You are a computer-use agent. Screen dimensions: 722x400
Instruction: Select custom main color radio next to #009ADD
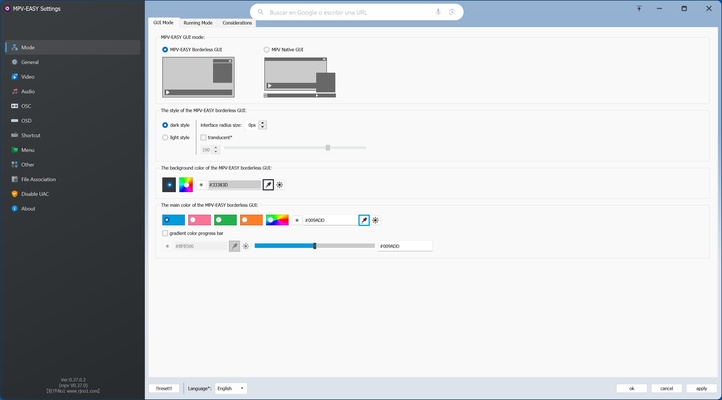coord(297,220)
